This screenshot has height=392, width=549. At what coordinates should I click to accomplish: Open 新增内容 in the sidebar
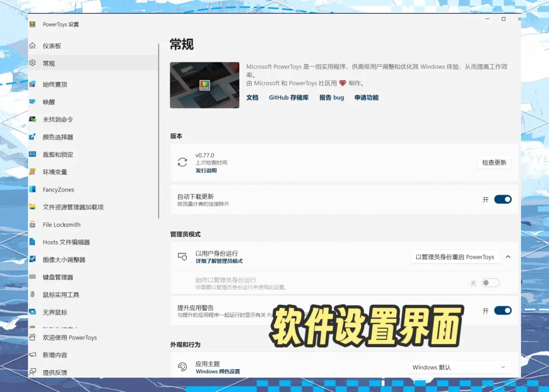[93, 355]
